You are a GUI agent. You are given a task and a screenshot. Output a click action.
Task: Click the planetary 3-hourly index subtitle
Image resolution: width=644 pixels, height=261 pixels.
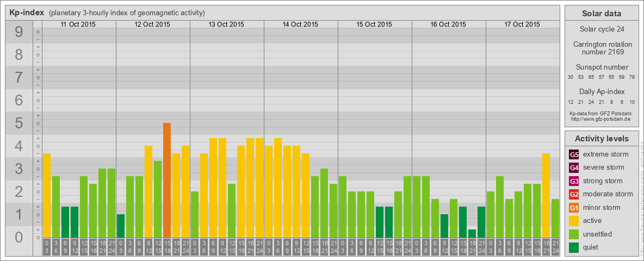pos(127,13)
